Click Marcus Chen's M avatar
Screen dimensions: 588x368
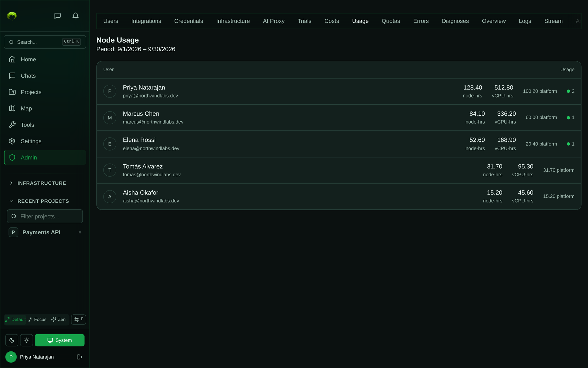coord(110,117)
